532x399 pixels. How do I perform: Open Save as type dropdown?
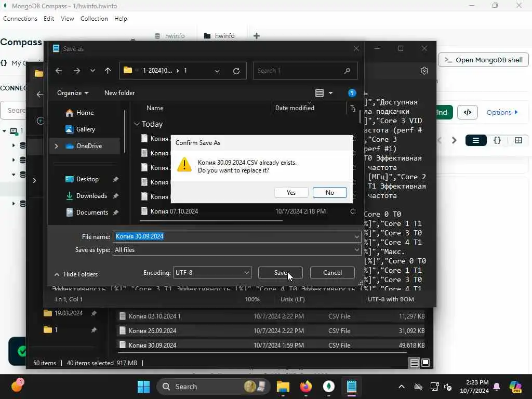pos(237,250)
